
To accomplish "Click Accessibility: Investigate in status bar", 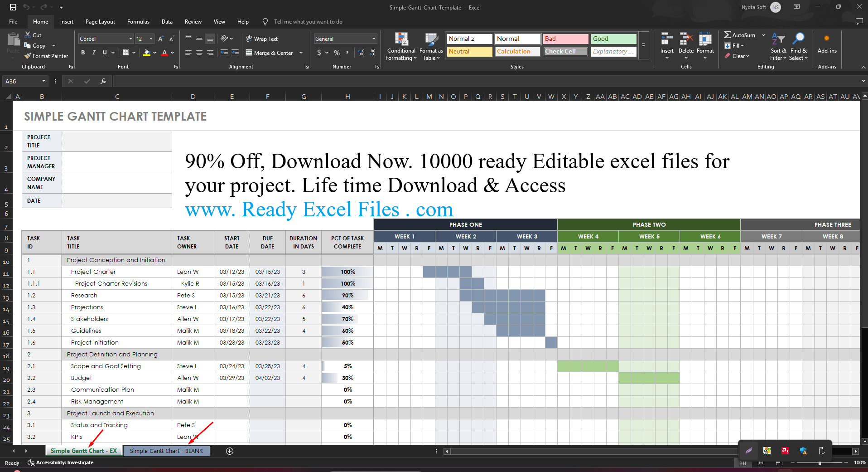I will tap(61, 462).
